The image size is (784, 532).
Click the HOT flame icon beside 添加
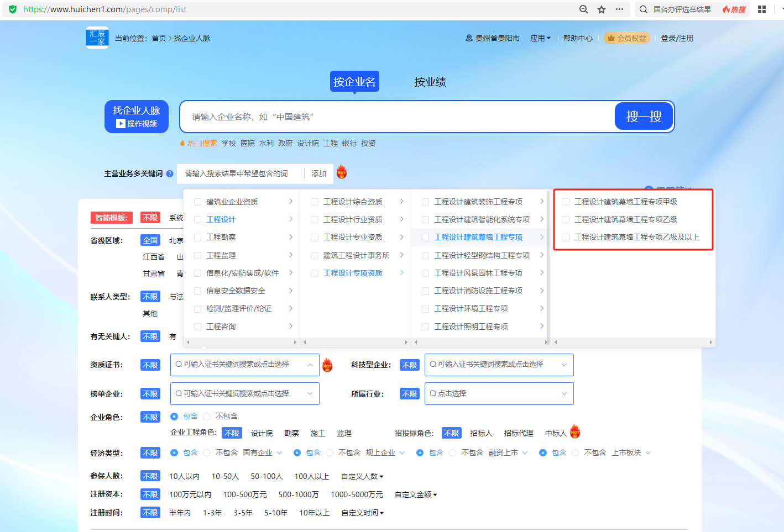[342, 172]
